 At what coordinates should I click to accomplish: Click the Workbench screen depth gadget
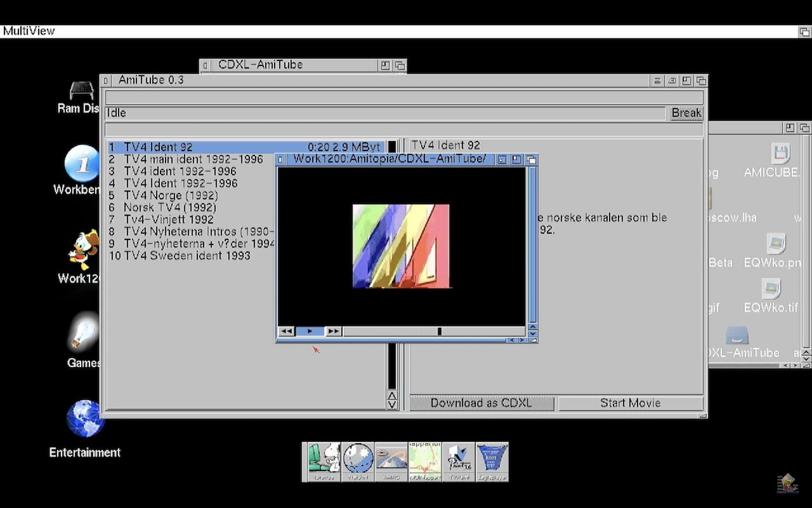804,31
